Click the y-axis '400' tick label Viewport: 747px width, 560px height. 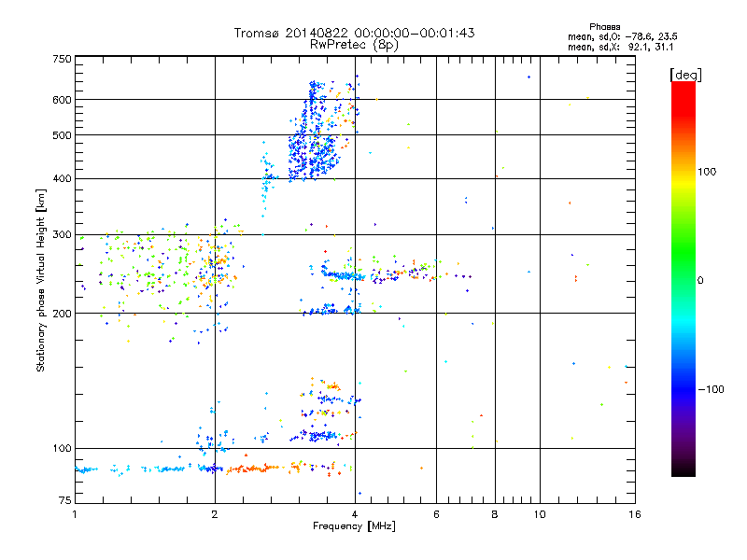pos(62,178)
